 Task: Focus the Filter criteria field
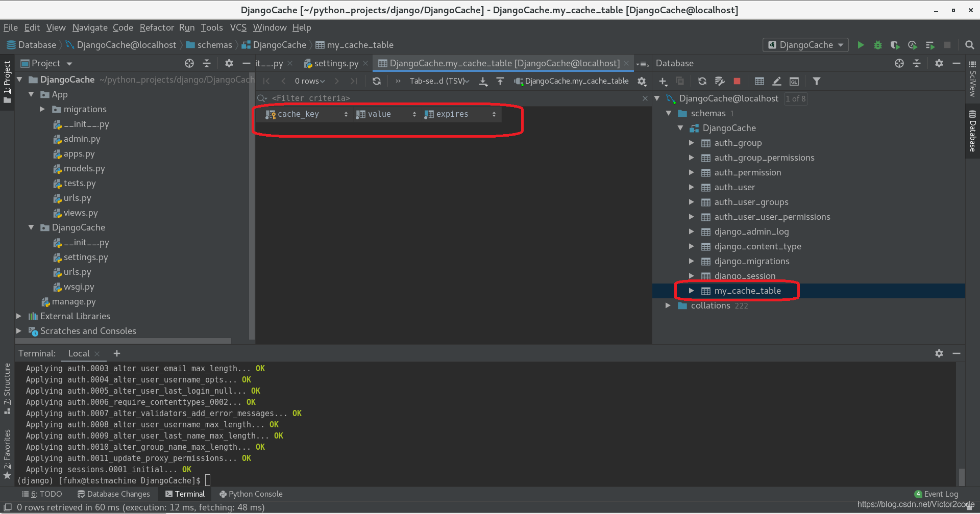point(452,98)
